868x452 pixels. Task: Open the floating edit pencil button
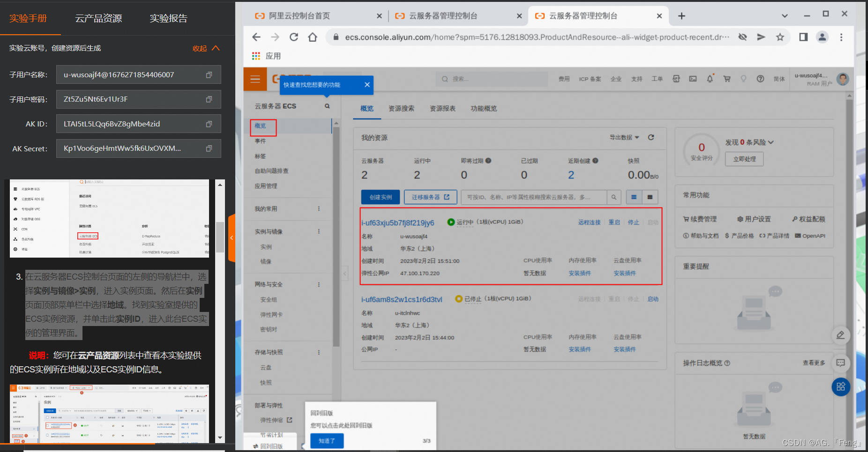[840, 335]
